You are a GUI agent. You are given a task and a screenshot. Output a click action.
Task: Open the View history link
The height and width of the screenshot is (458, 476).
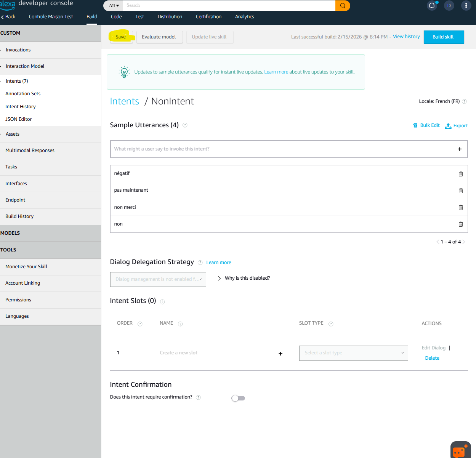(406, 37)
